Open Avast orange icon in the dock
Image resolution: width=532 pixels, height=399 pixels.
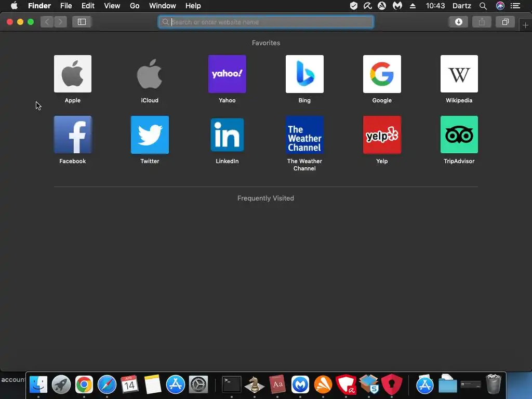coord(323,384)
